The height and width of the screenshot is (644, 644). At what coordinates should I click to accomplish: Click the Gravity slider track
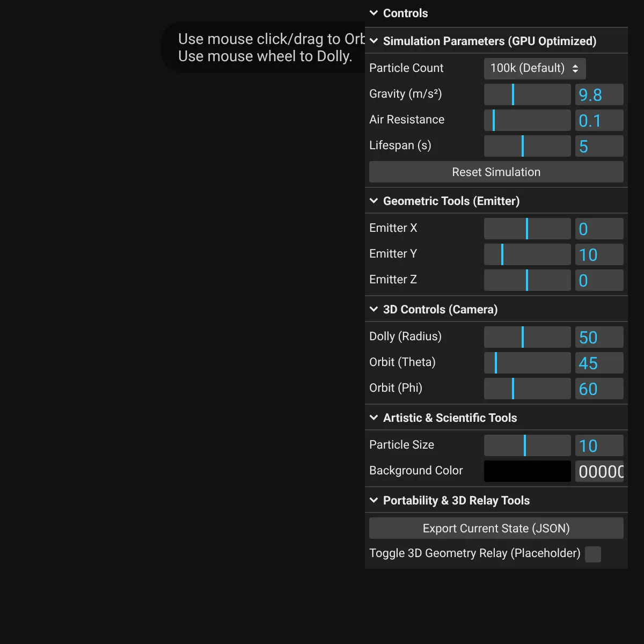coord(527,95)
